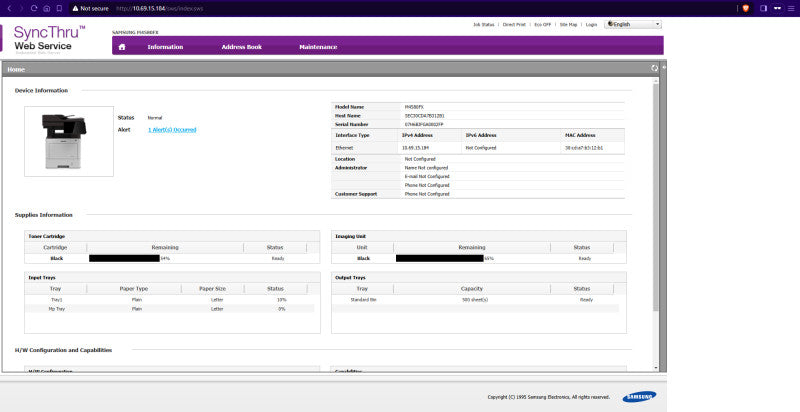
Task: Open the Maintenance menu
Action: click(318, 47)
